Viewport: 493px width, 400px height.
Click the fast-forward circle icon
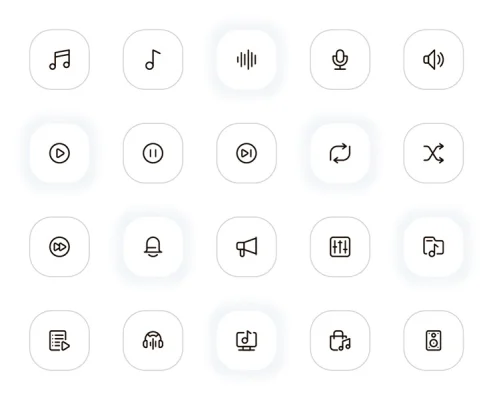(x=60, y=247)
